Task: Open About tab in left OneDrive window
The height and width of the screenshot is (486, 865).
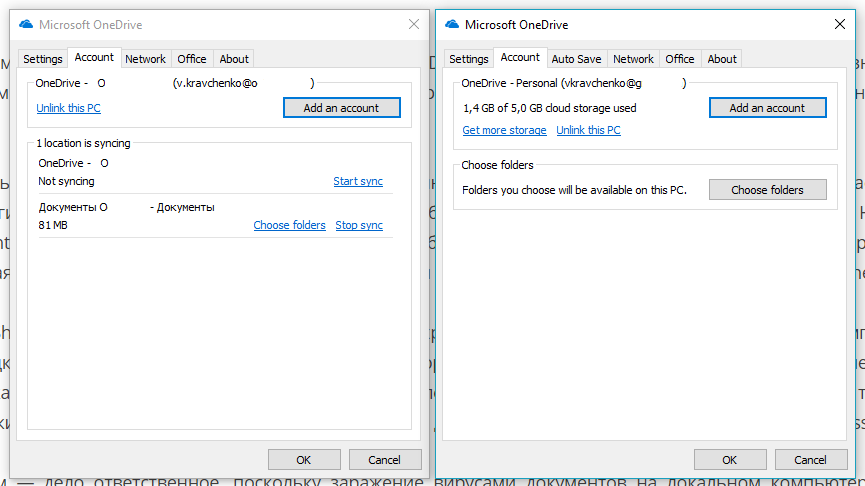Action: [x=234, y=59]
